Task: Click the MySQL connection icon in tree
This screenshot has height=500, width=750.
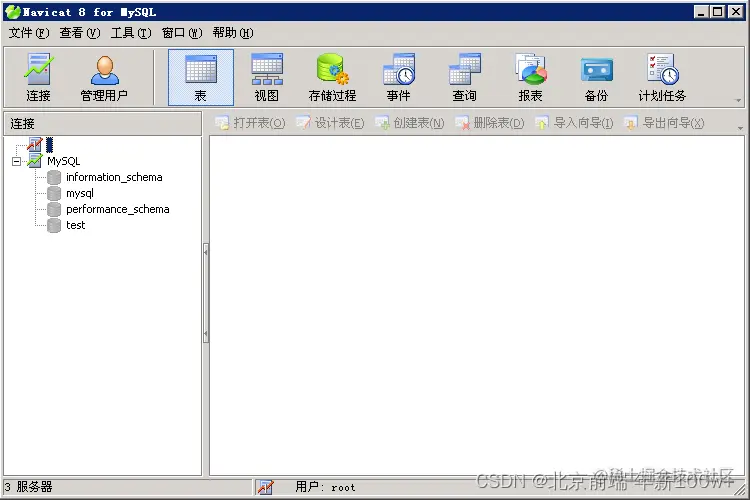Action: click(x=35, y=161)
